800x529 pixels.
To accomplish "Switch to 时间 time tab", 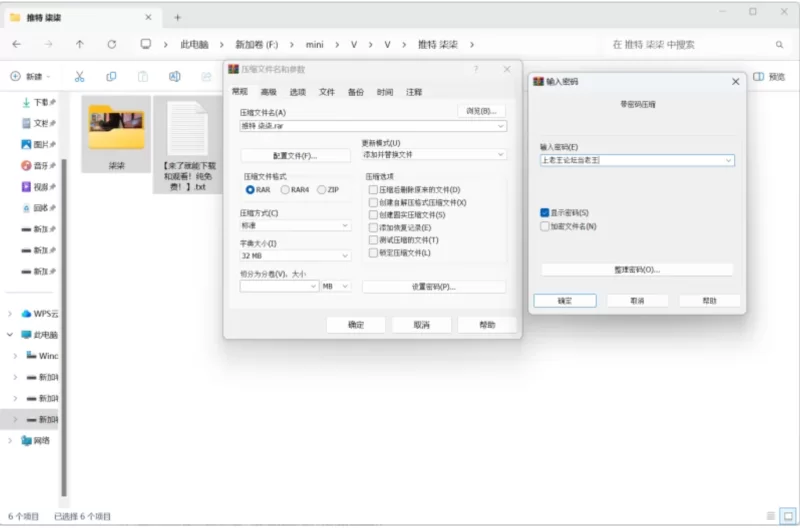I will coord(385,92).
